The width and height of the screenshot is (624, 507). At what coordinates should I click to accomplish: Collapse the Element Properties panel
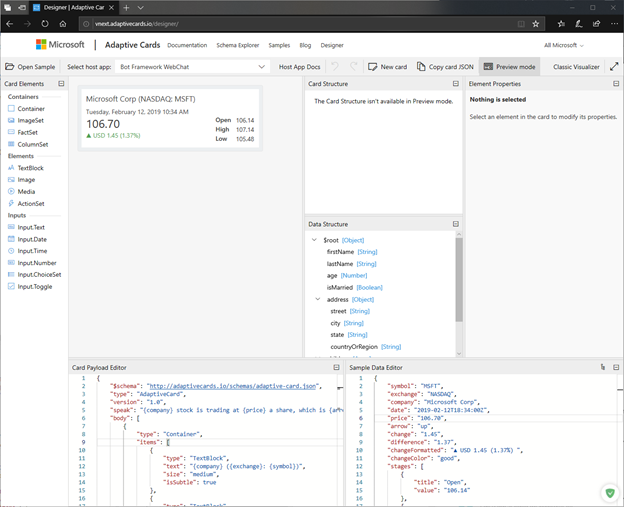616,84
